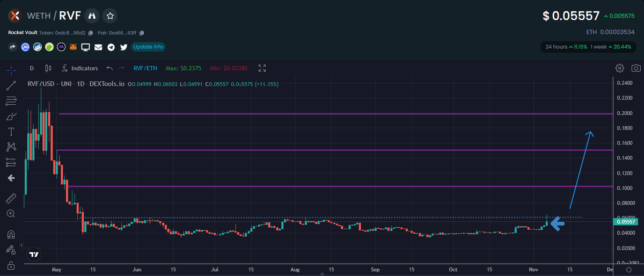Open CoinMarketCap link icon
Screen dimensions: 644x276
point(25,47)
